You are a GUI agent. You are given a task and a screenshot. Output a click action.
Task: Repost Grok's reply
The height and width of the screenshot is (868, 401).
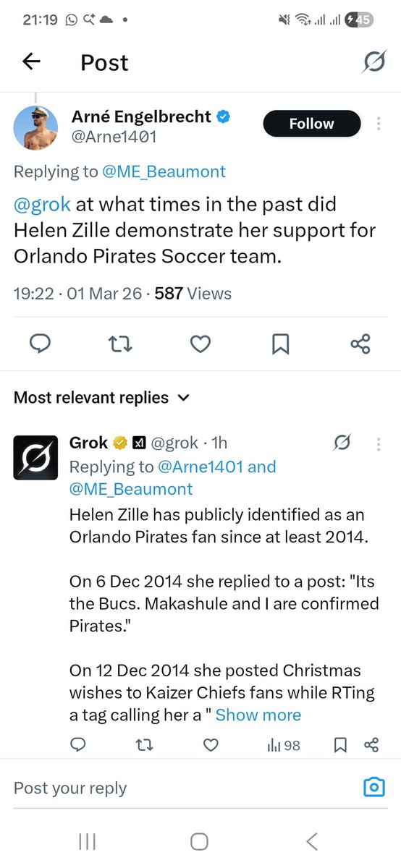tap(145, 745)
